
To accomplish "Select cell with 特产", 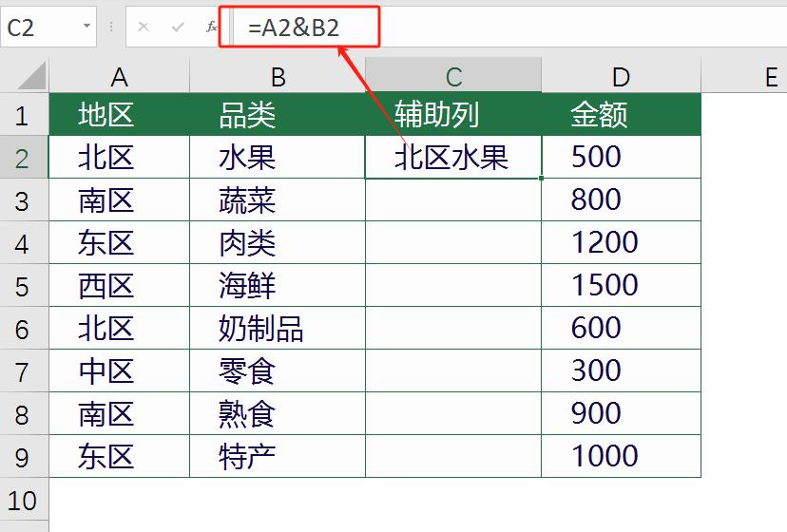I will 278,456.
